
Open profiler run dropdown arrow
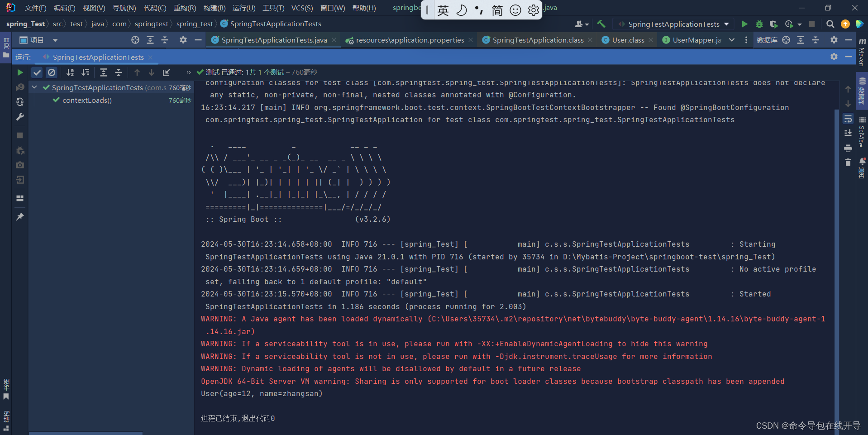click(800, 24)
